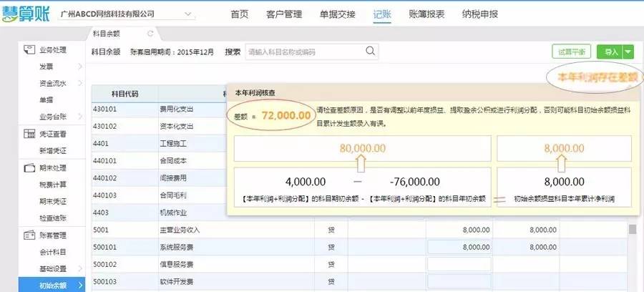Switch to the 科目余额 tab
The height and width of the screenshot is (292, 644).
107,34
